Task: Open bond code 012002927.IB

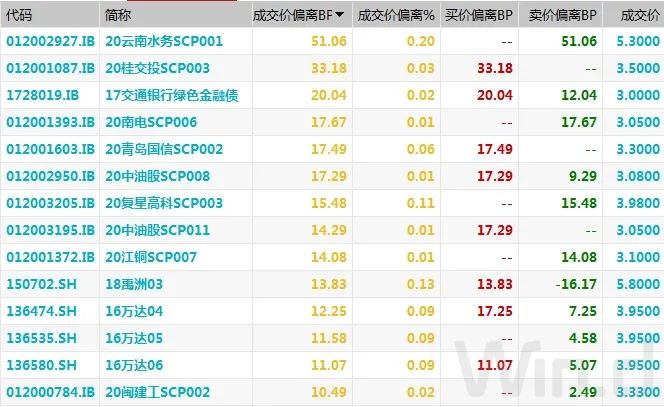Action: [x=50, y=41]
